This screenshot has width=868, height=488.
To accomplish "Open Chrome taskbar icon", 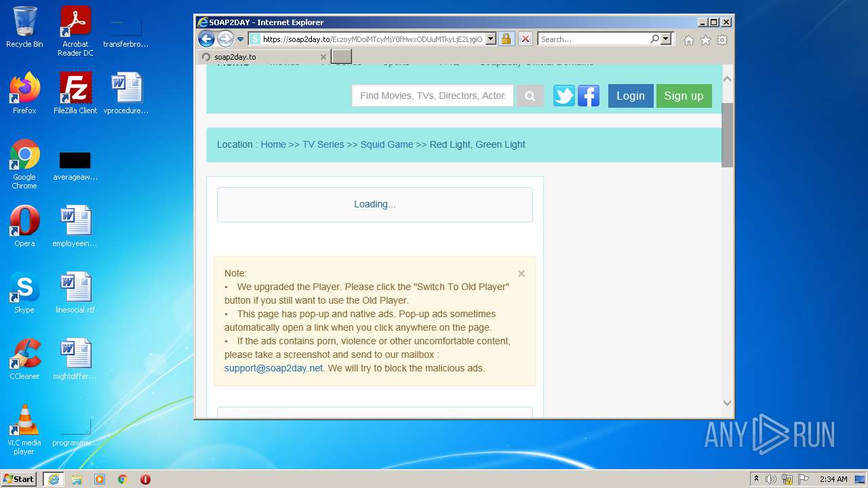I will (122, 479).
